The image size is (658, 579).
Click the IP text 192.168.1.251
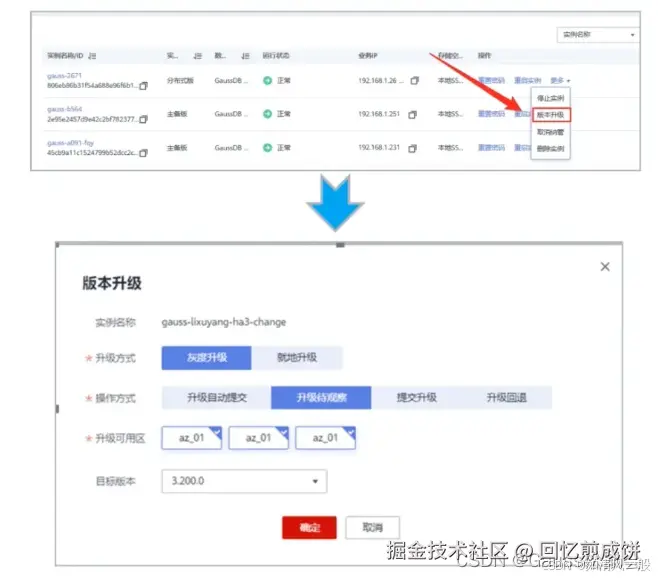(379, 114)
